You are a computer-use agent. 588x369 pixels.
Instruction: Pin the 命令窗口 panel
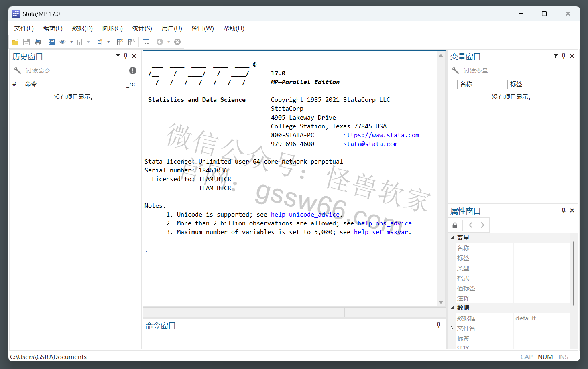pyautogui.click(x=439, y=325)
